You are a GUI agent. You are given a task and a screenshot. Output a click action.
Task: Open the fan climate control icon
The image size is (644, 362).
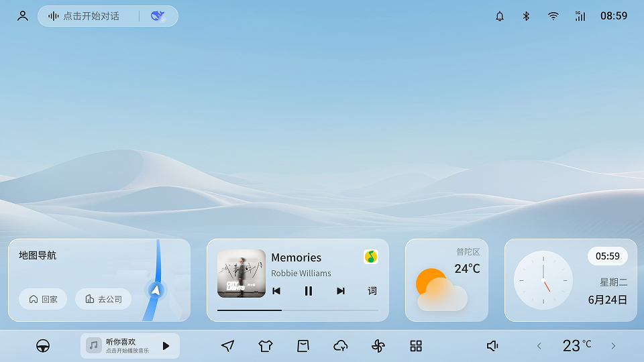(x=378, y=346)
